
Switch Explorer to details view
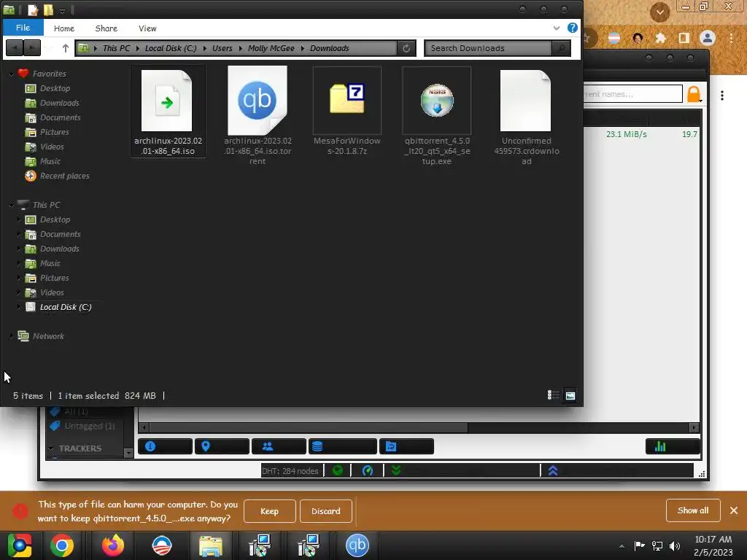pyautogui.click(x=553, y=395)
